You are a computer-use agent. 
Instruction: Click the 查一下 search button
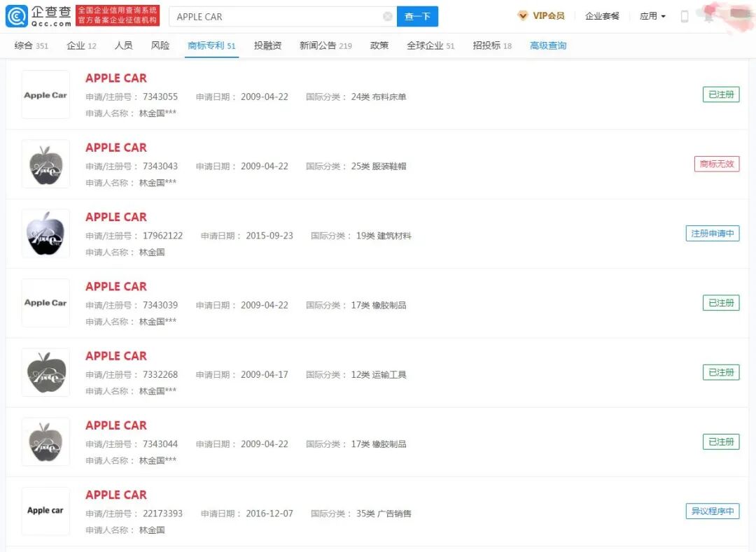pos(417,15)
